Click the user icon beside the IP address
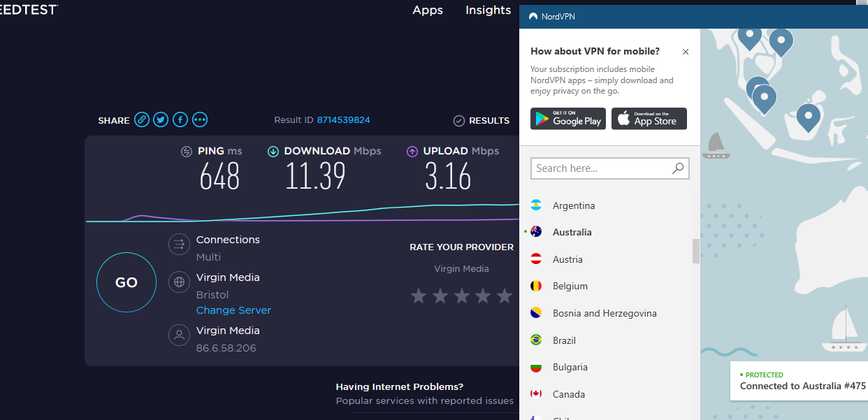The width and height of the screenshot is (868, 420). pos(179,335)
